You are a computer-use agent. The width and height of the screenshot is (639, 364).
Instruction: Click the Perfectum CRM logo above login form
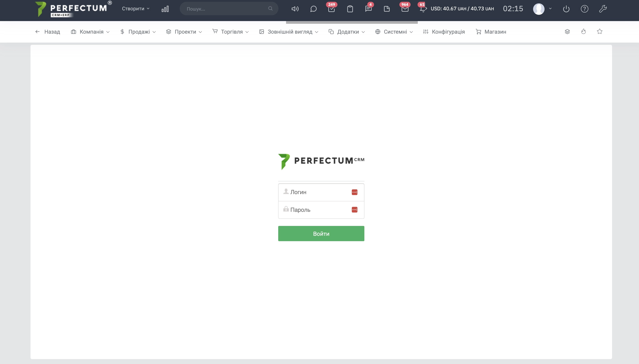[321, 162]
